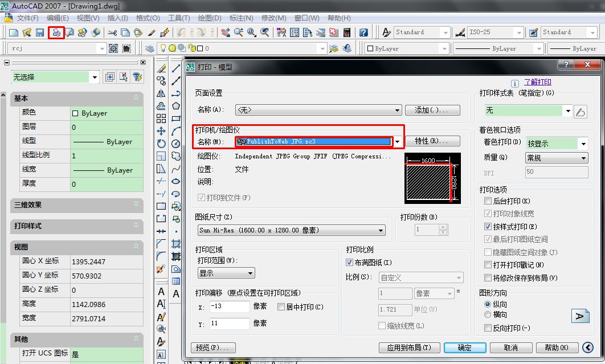Click the 了解打印 link
Screen dimensions: 605x364
click(538, 83)
